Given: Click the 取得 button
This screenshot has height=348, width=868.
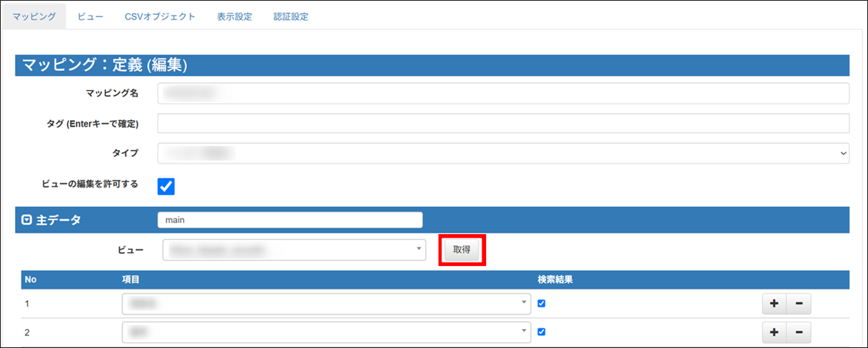Looking at the screenshot, I should 462,250.
